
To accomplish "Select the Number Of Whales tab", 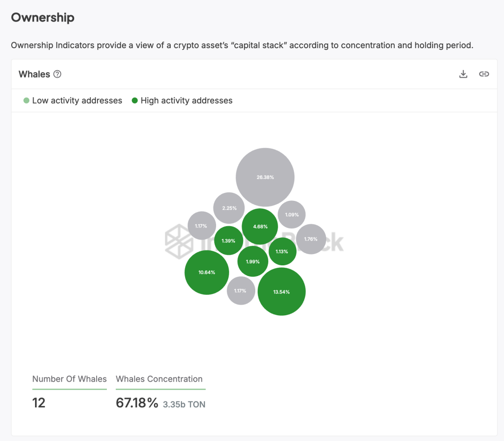I will click(x=70, y=379).
